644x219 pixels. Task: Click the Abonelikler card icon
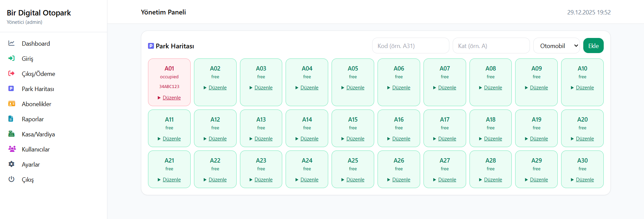pyautogui.click(x=11, y=104)
